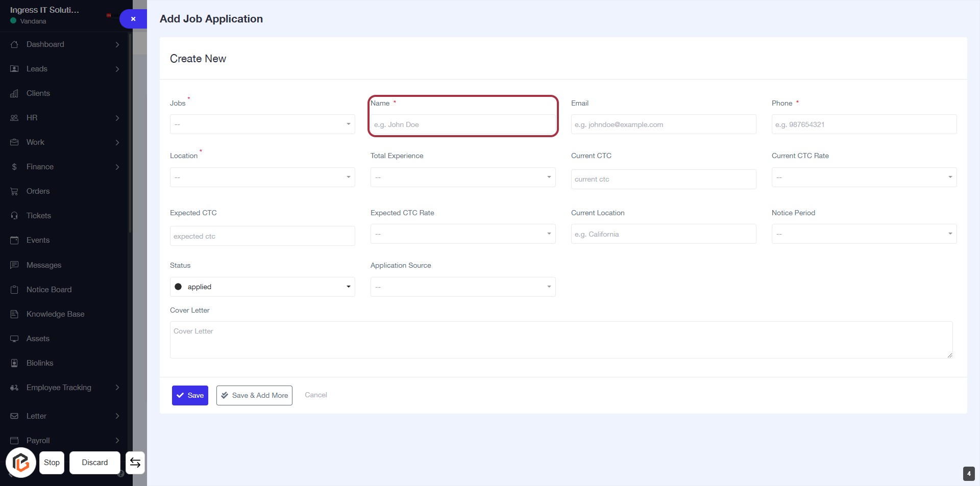This screenshot has width=980, height=486.
Task: Open Notice Board from the sidebar
Action: coord(49,290)
